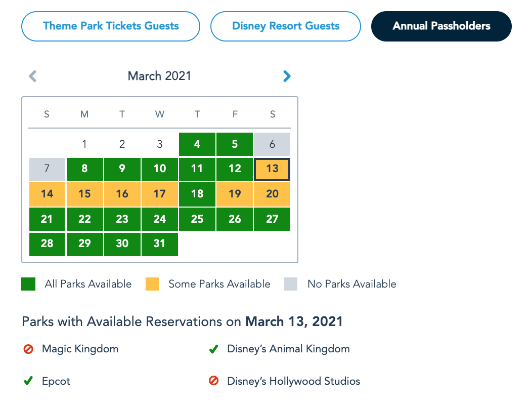Click the Magic Kingdom unavailable icon
Screen dimensions: 532x406
[28, 349]
